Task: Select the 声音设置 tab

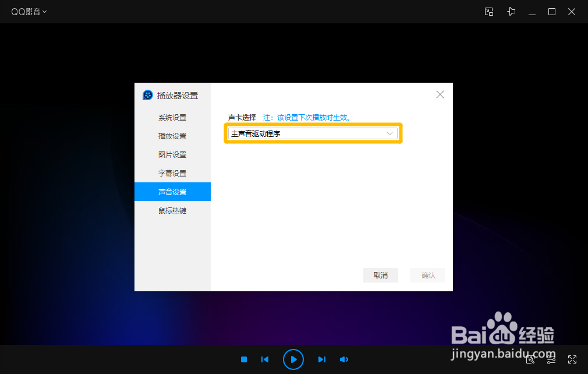Action: click(172, 192)
